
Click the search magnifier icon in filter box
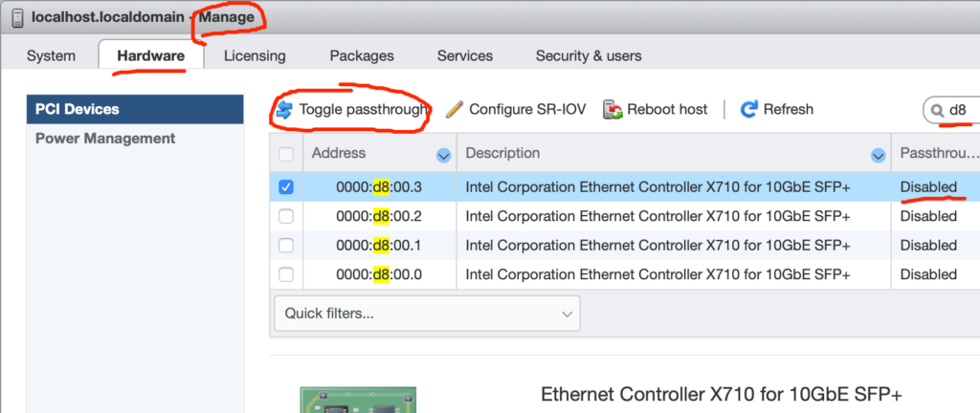point(937,111)
